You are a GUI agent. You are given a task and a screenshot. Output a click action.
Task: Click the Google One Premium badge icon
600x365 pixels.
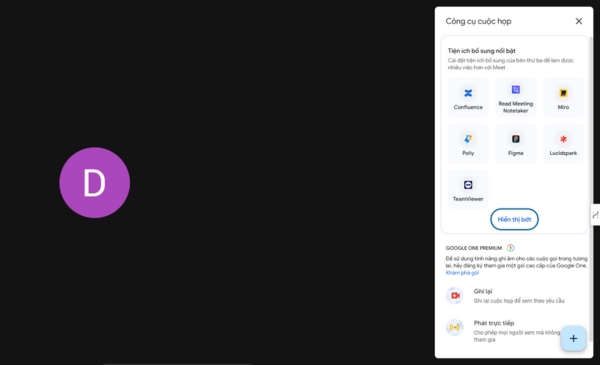(x=510, y=248)
